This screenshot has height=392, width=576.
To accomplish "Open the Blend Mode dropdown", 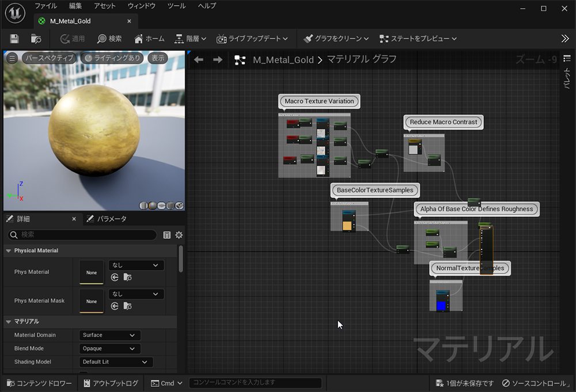I will (109, 348).
